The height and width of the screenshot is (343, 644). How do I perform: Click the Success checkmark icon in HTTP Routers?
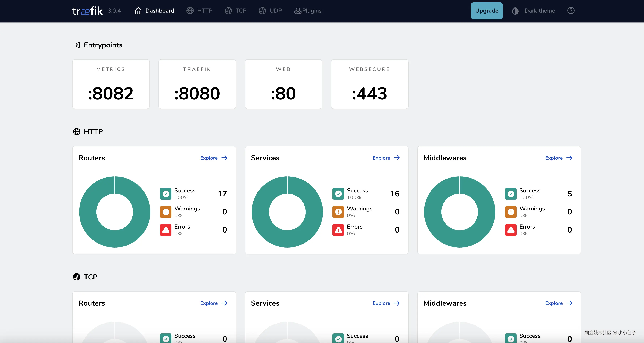[x=166, y=194]
